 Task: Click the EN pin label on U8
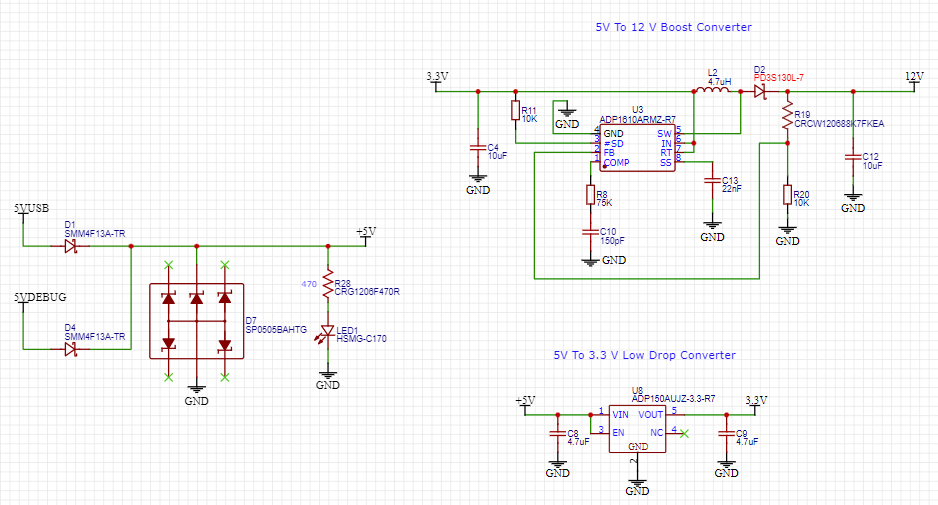tap(618, 433)
